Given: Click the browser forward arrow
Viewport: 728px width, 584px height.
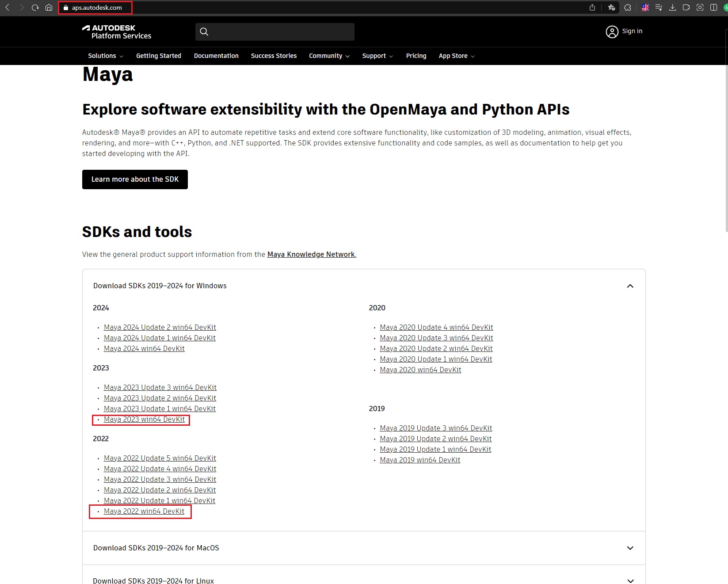Looking at the screenshot, I should tap(21, 8).
